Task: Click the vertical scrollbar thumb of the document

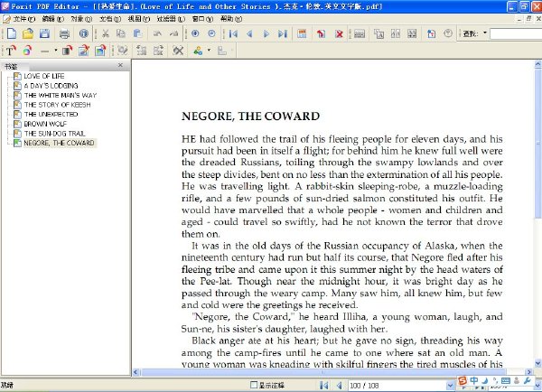Action: pyautogui.click(x=538, y=143)
